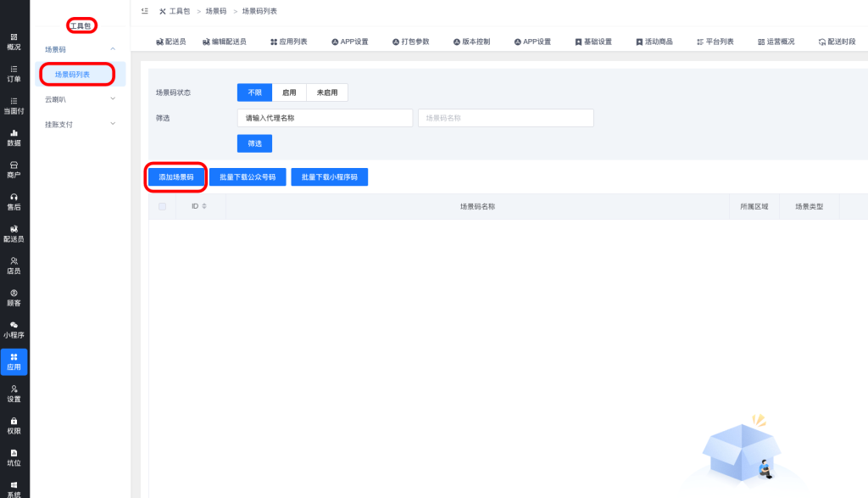Open 概况 overview in left sidebar

click(14, 42)
